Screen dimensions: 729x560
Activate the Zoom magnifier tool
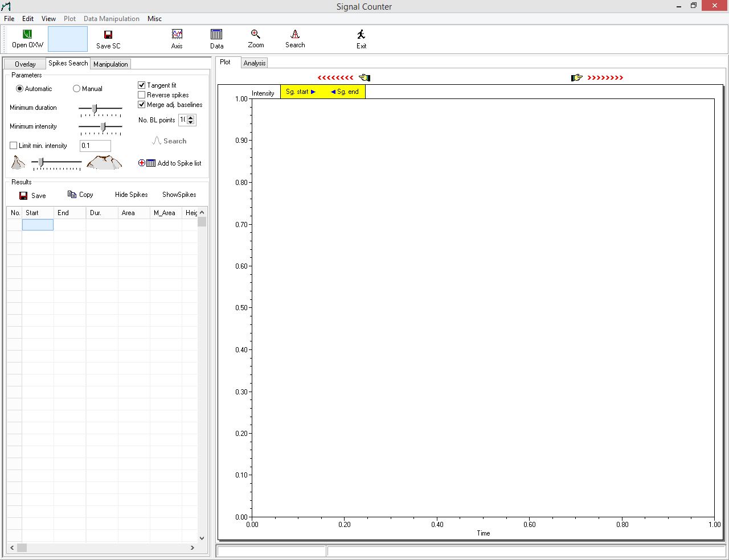(x=256, y=35)
